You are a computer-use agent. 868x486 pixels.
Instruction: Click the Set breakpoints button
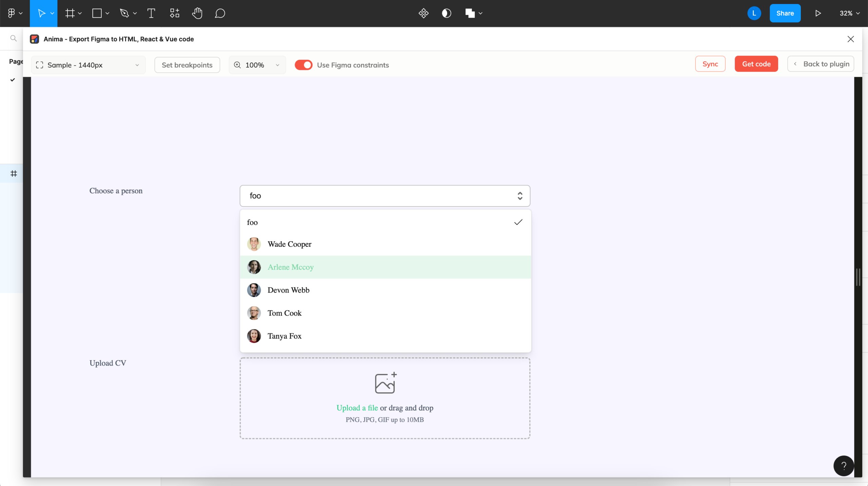pyautogui.click(x=187, y=65)
